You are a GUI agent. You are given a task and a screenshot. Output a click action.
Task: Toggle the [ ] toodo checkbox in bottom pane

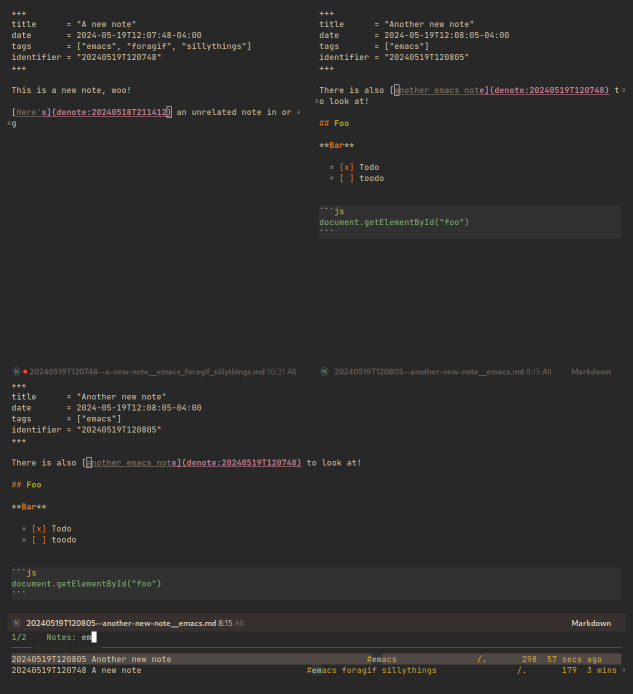click(x=39, y=540)
